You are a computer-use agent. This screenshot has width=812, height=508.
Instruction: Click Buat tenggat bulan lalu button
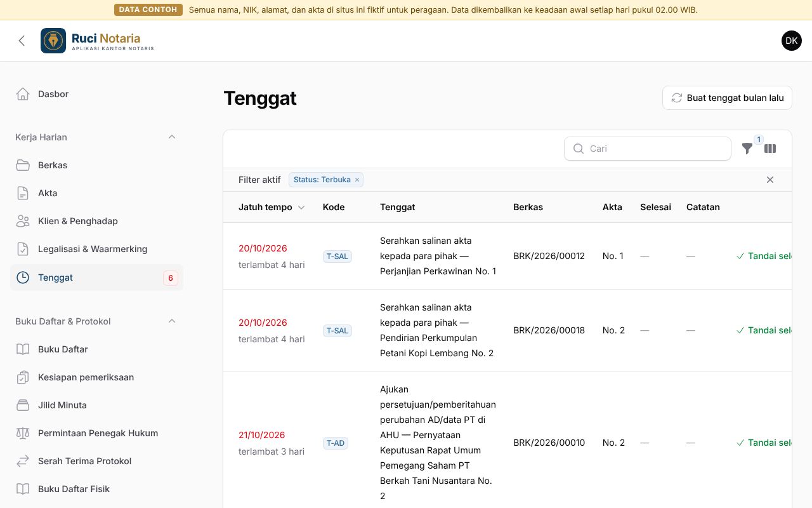[727, 98]
